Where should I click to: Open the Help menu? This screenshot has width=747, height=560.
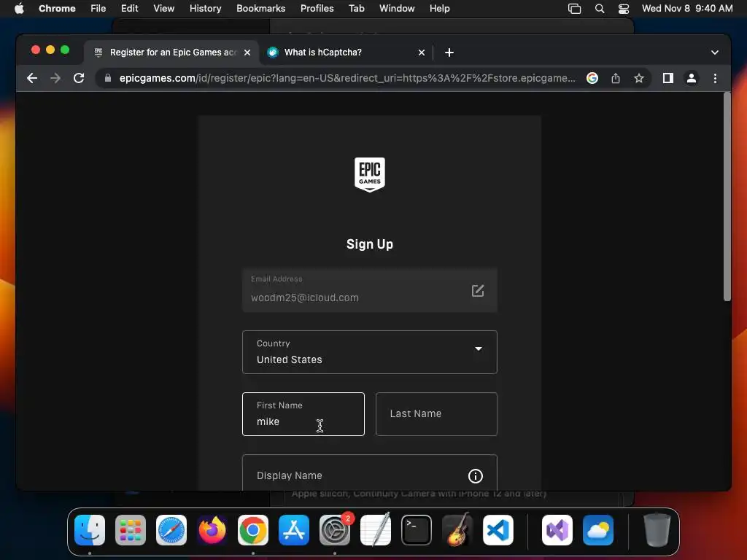pyautogui.click(x=439, y=8)
